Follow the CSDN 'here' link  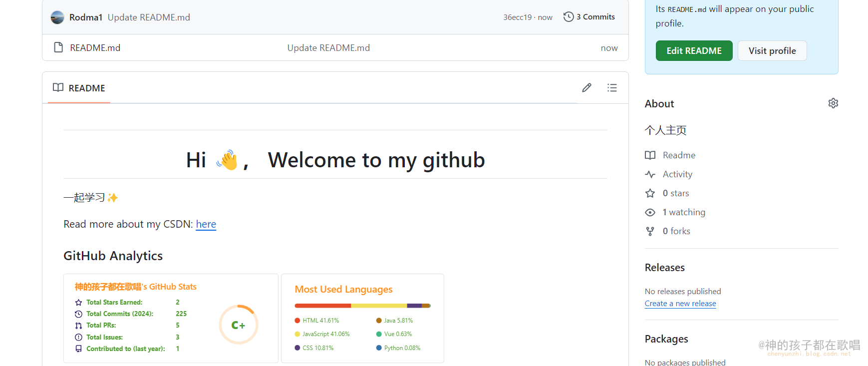pyautogui.click(x=206, y=224)
